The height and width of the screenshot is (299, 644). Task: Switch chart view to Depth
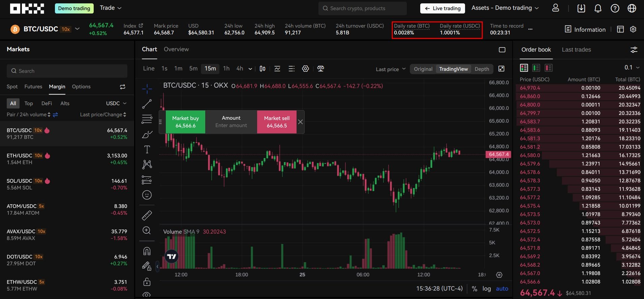coord(482,69)
